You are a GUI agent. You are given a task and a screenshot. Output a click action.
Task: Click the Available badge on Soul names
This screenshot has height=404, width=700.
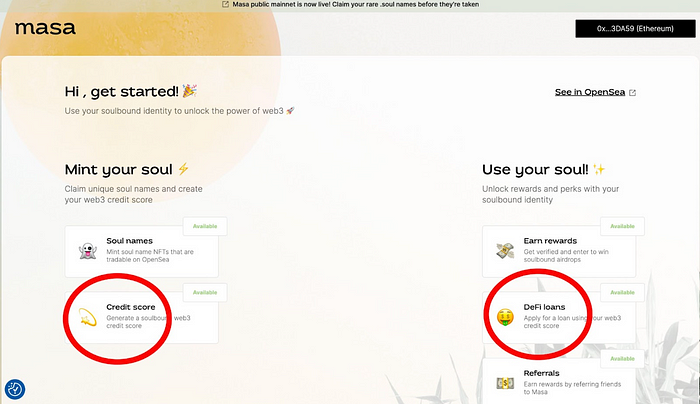[205, 226]
